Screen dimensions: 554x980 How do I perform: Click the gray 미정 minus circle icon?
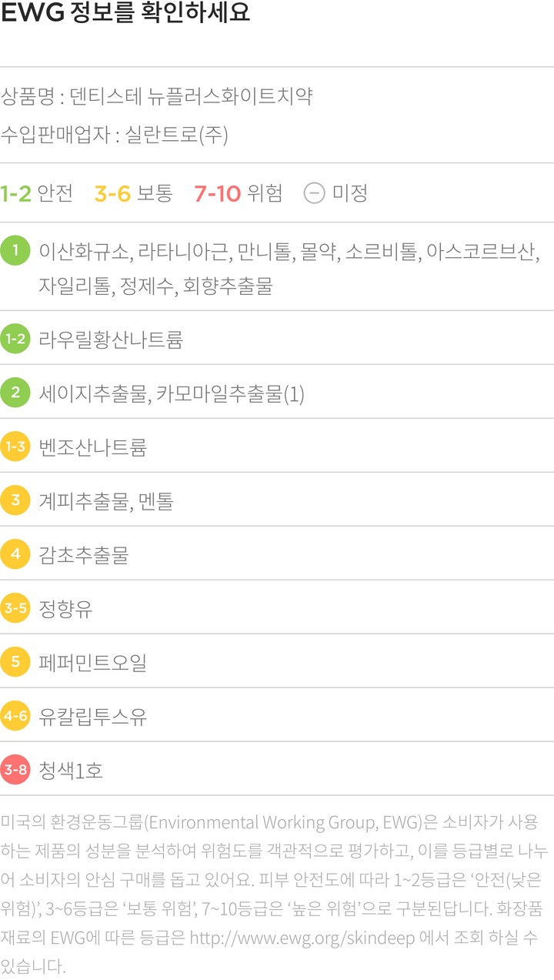314,193
